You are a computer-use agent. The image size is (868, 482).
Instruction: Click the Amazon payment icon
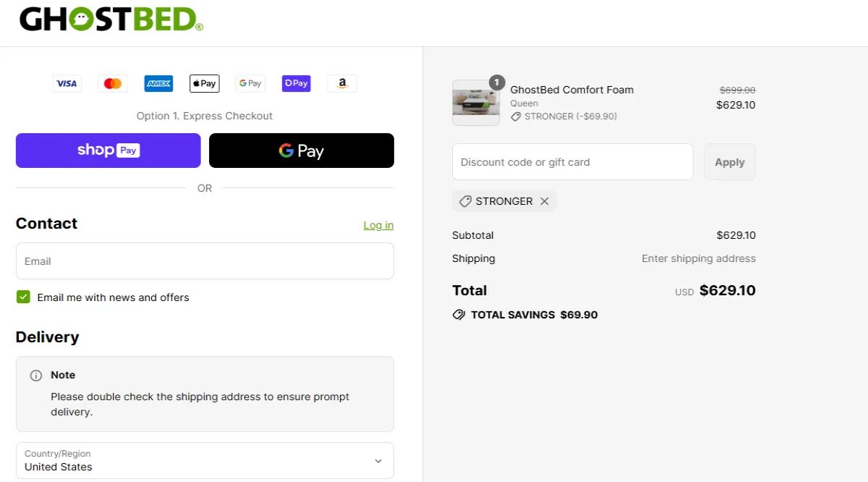coord(342,83)
